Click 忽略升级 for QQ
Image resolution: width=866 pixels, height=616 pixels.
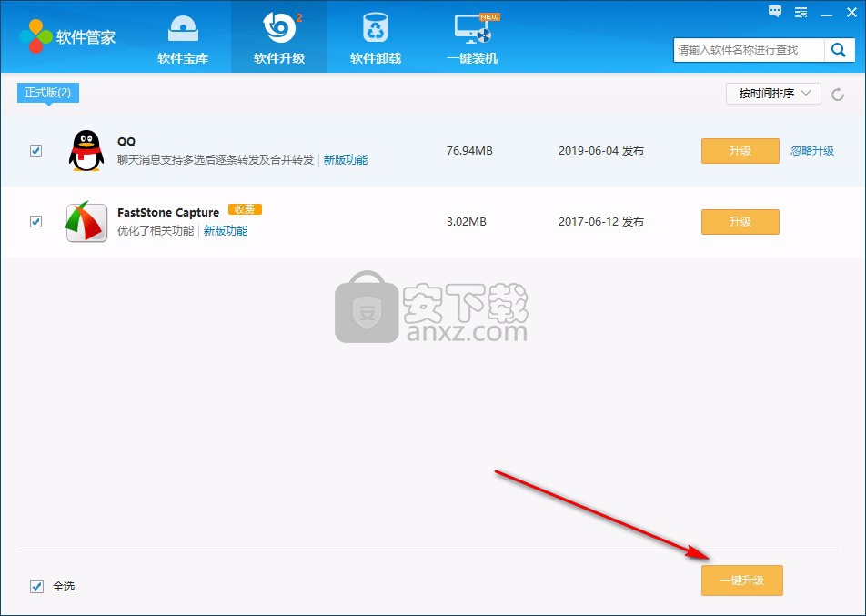[811, 151]
